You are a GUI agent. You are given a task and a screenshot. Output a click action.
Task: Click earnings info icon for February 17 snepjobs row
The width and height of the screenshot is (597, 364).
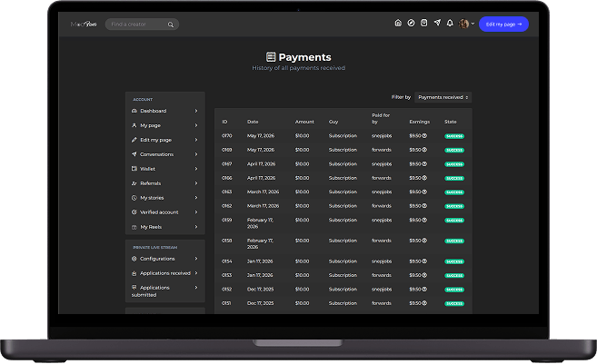click(424, 220)
